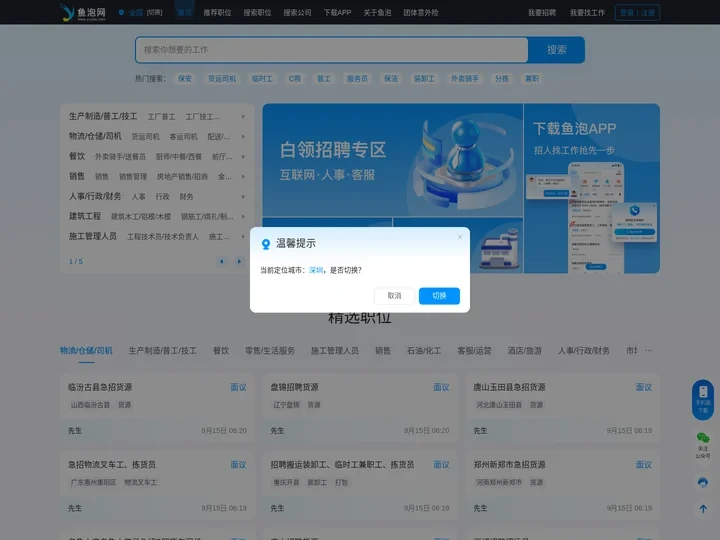Expand the 生产制造/普工/技工 category row
This screenshot has width=720, height=540.
(243, 117)
